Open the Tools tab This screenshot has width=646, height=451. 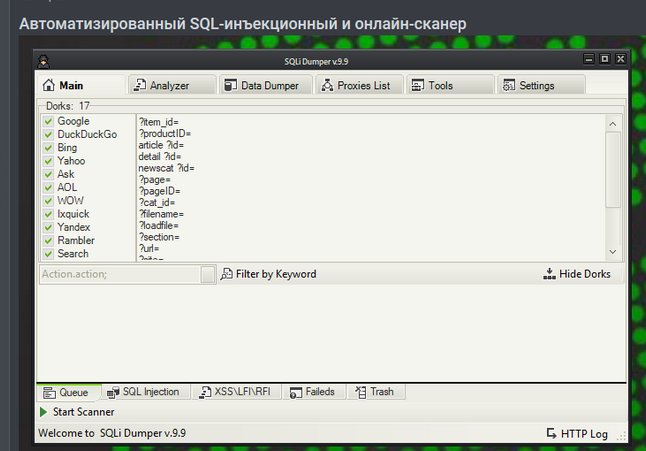pyautogui.click(x=450, y=85)
